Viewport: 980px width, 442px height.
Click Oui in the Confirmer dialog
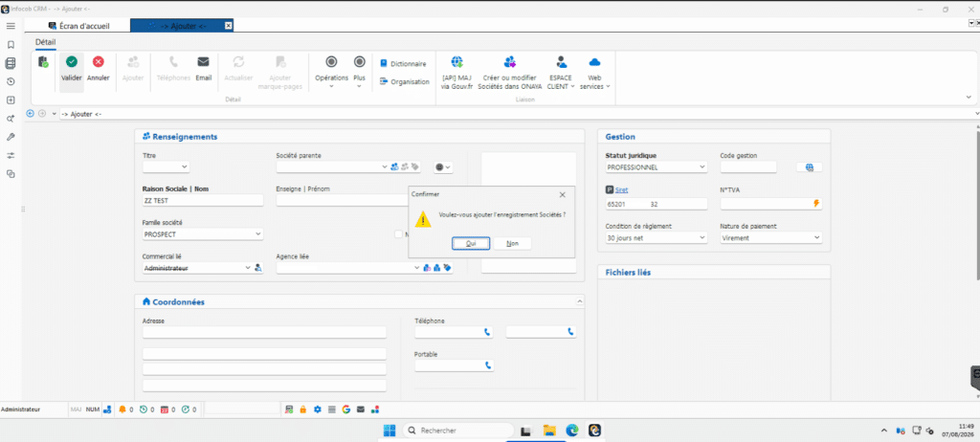pos(471,244)
